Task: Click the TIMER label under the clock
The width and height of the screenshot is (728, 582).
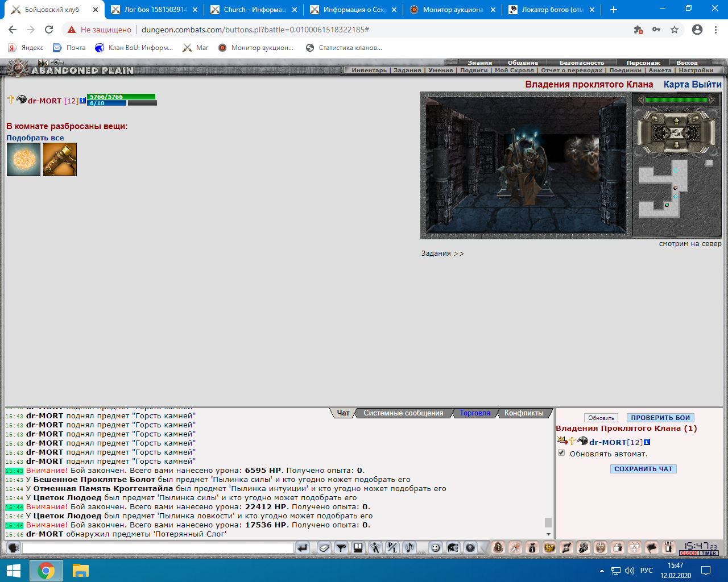Action: pos(709,553)
